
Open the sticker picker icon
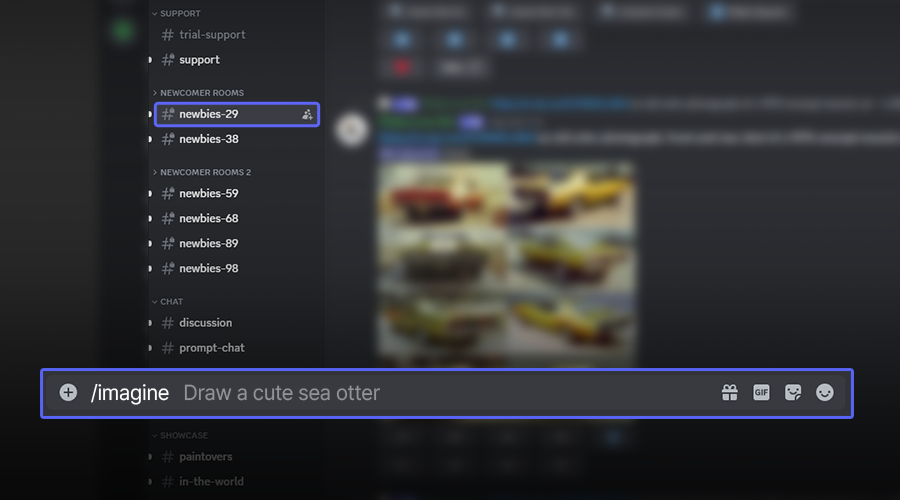click(x=793, y=393)
